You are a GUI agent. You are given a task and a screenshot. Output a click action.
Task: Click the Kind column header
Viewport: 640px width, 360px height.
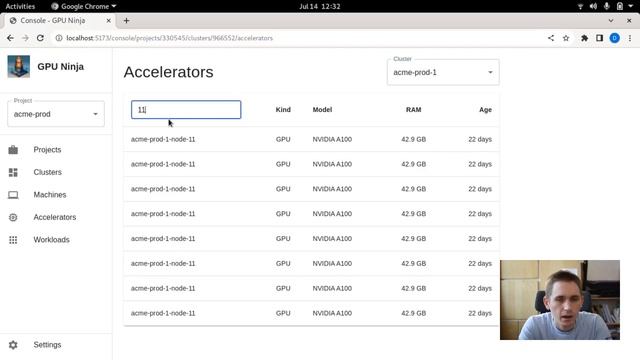tap(283, 110)
